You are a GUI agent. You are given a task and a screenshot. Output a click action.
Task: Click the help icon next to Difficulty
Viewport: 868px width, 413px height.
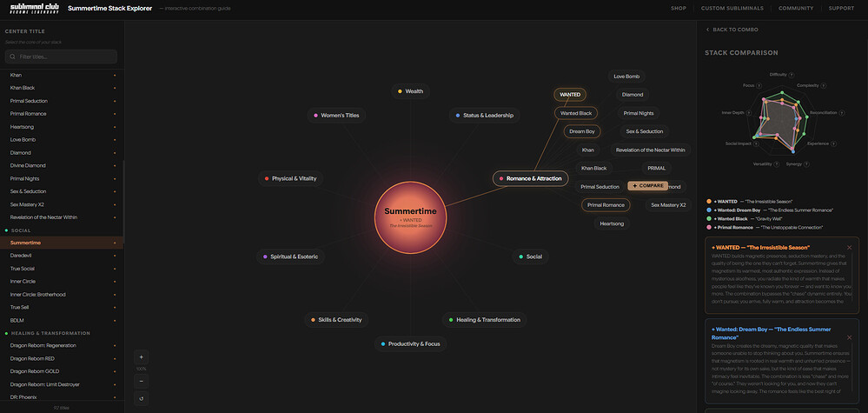(x=792, y=75)
